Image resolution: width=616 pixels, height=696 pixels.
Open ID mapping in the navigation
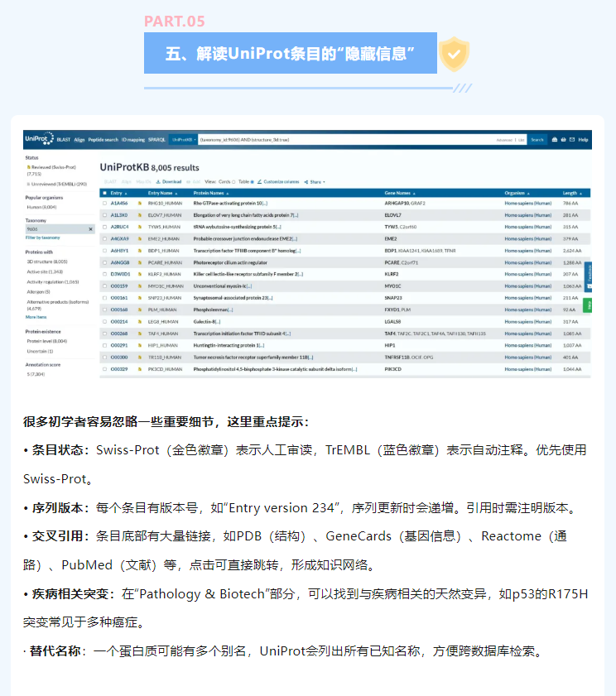pyautogui.click(x=133, y=139)
